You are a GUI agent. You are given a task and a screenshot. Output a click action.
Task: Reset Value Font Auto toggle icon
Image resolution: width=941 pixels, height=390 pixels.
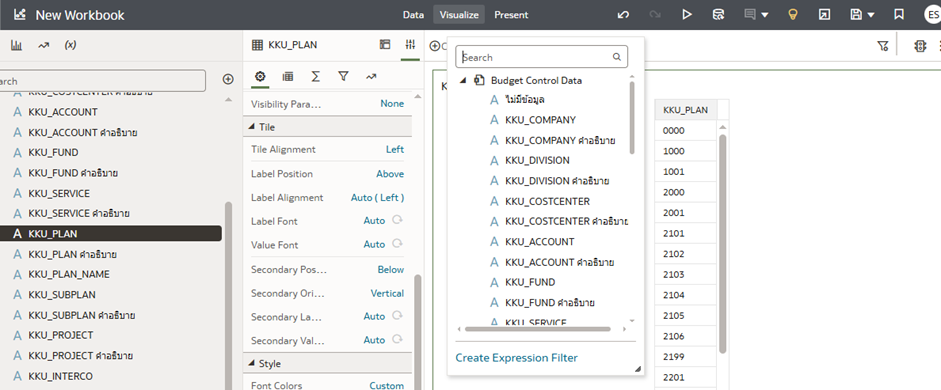click(397, 244)
